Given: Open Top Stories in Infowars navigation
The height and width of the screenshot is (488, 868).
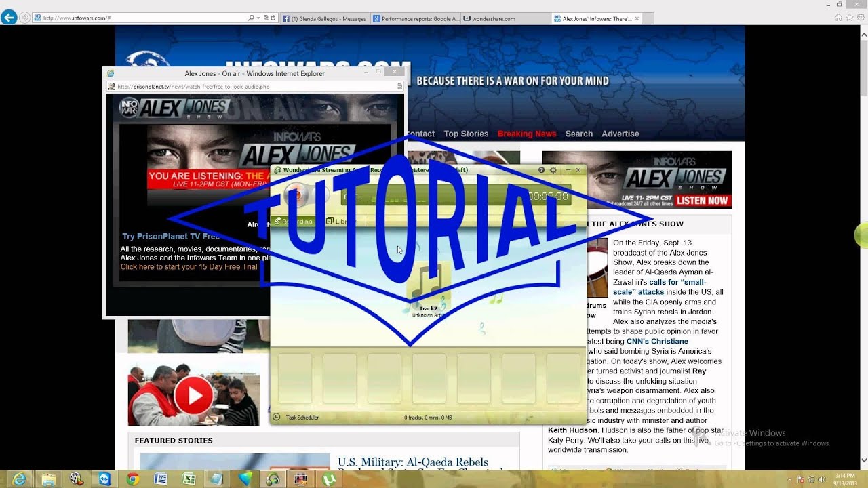Looking at the screenshot, I should point(466,134).
